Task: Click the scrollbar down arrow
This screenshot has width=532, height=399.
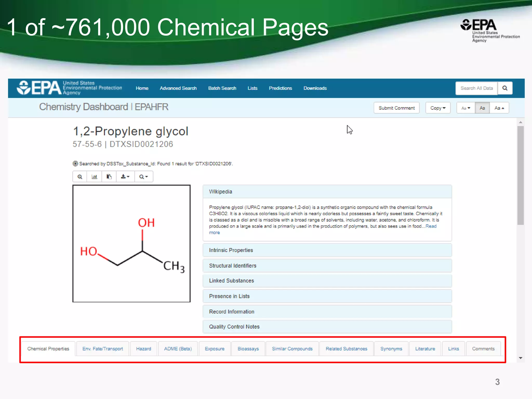Action: click(520, 358)
